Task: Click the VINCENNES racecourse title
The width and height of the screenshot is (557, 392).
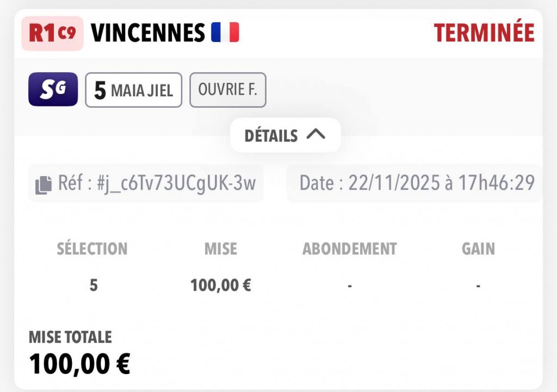Action: pos(148,33)
